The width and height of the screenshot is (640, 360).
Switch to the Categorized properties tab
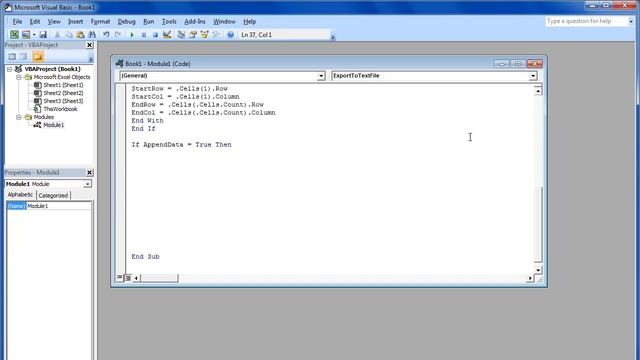point(53,196)
